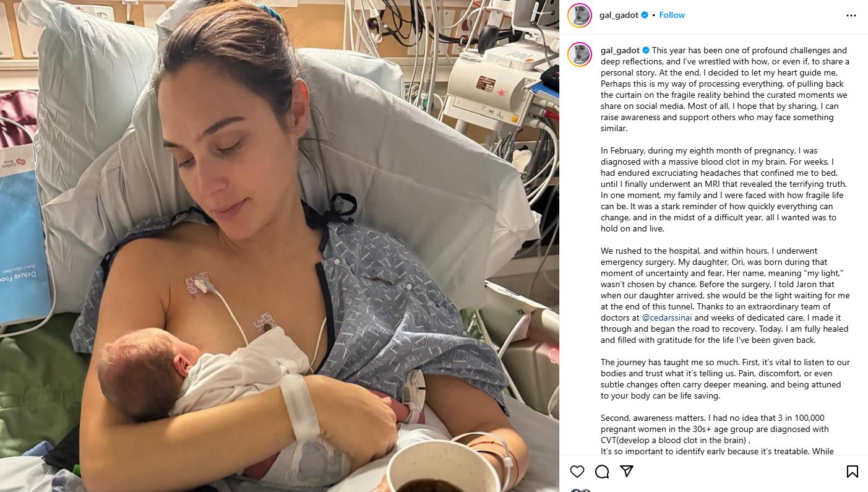Click verified badge in post header
This screenshot has width=868, height=492.
point(645,15)
